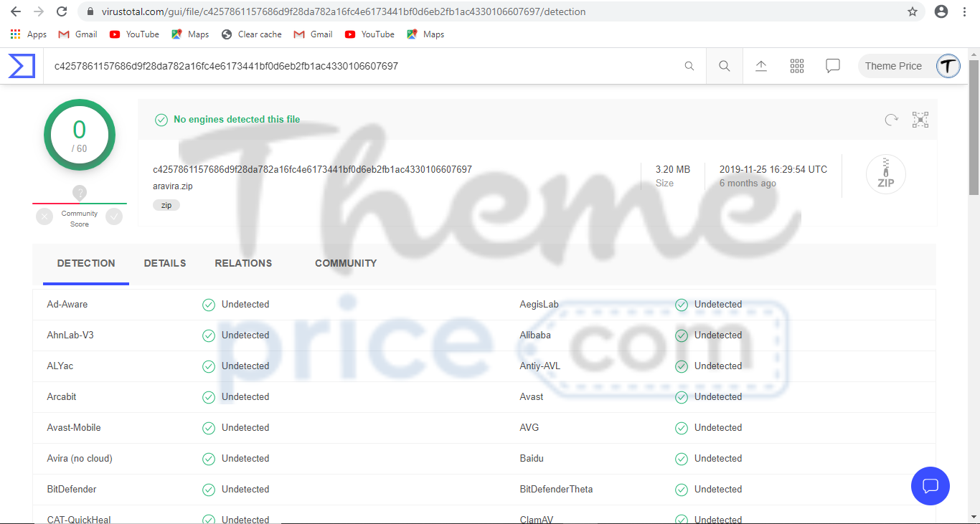Image resolution: width=980 pixels, height=524 pixels.
Task: Open the blue chat bubble widget
Action: click(x=930, y=486)
